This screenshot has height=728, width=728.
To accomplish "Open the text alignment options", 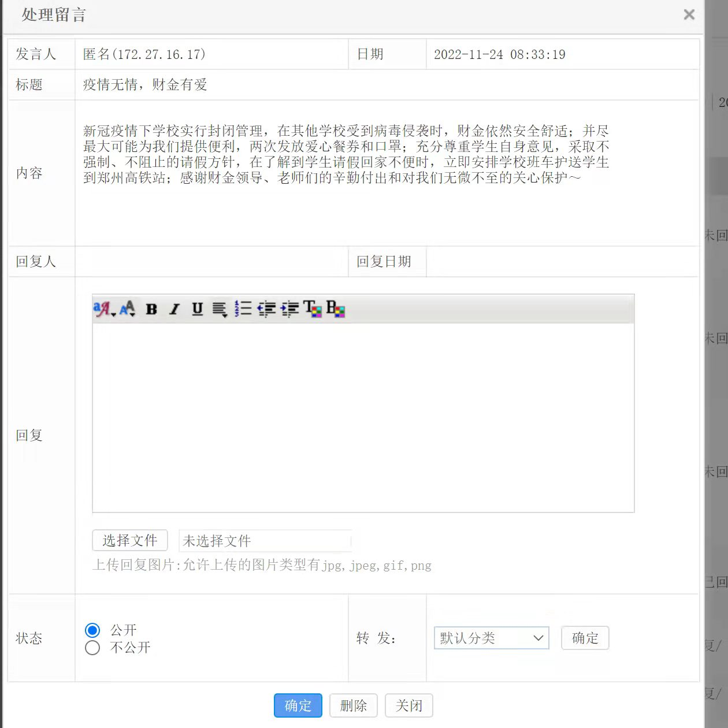I will pyautogui.click(x=220, y=309).
